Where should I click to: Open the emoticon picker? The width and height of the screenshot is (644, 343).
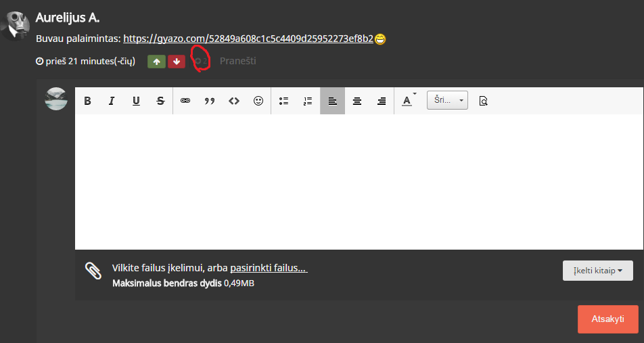click(x=258, y=101)
